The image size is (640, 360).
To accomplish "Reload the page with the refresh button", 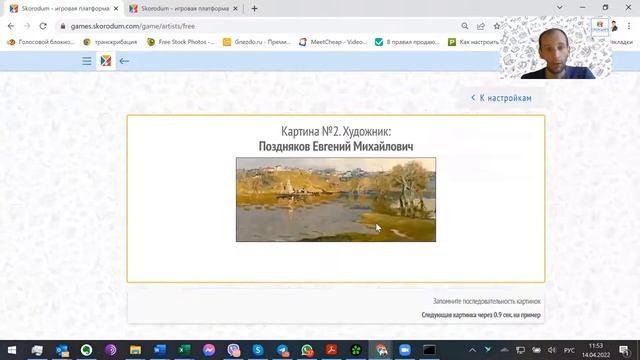I will point(43,26).
